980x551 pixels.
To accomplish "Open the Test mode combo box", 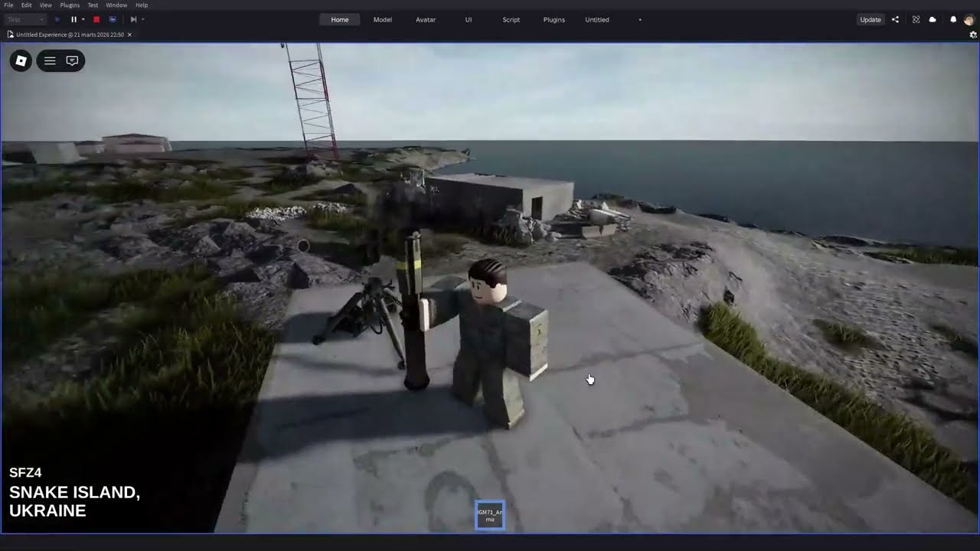I will [25, 19].
